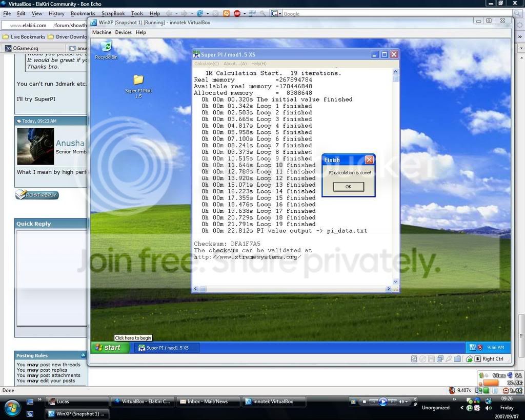Open Live Bookmarks folder
525x420 pixels.
pyautogui.click(x=24, y=37)
